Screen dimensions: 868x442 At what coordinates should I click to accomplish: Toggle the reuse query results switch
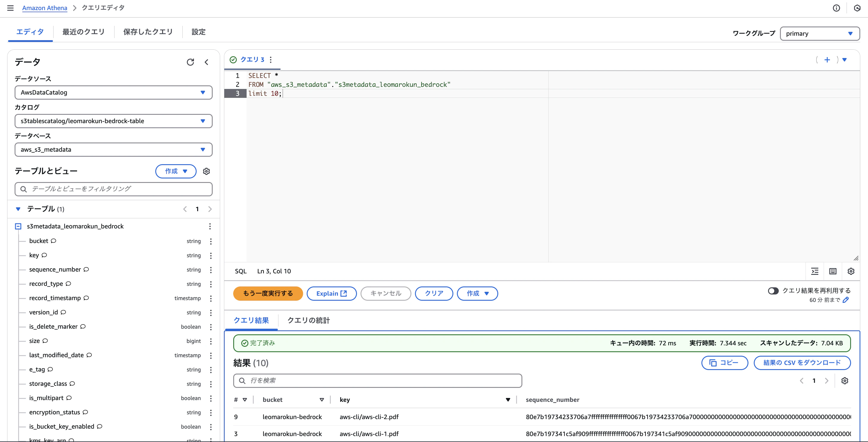[x=773, y=291]
